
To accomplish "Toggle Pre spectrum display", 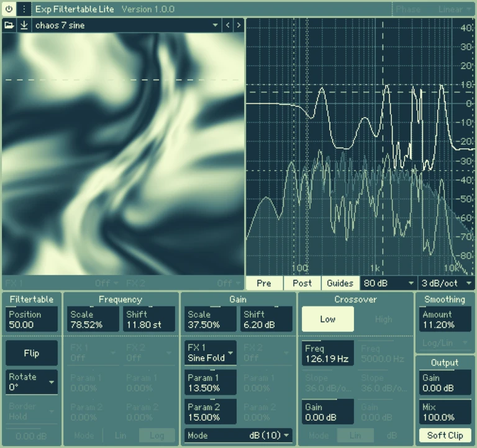I will [x=264, y=284].
